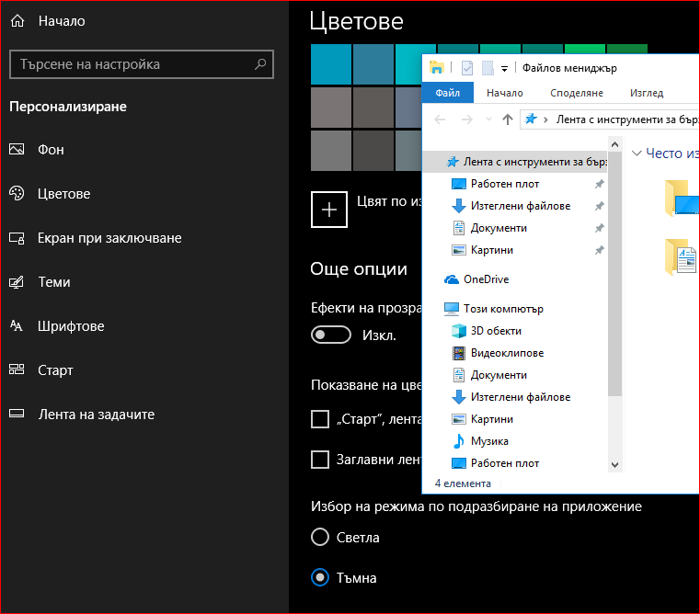Click the Properties checkmark icon in quick access toolbar
This screenshot has height=614, width=700.
tap(467, 68)
